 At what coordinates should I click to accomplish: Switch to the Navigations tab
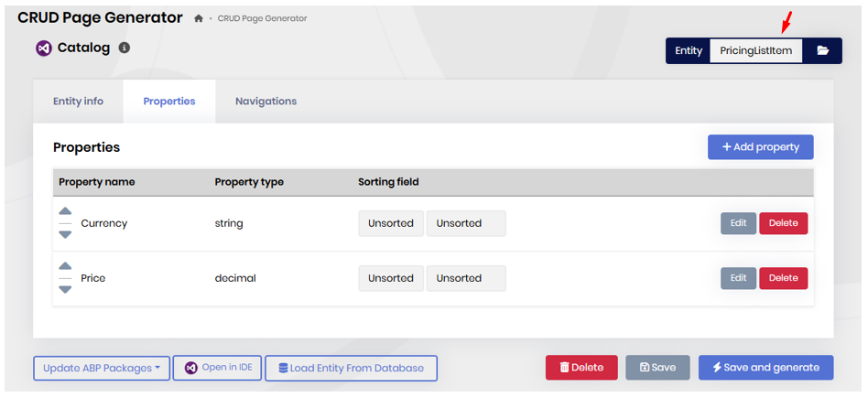[x=266, y=102]
